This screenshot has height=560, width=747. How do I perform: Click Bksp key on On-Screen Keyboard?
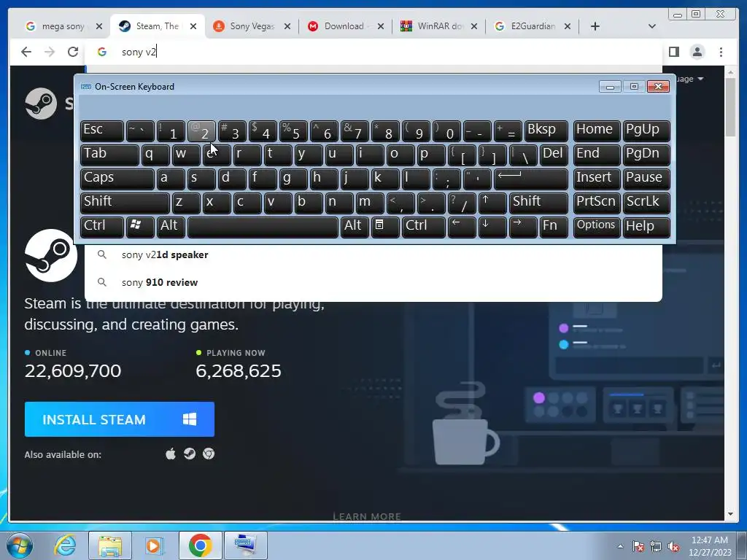tap(546, 131)
